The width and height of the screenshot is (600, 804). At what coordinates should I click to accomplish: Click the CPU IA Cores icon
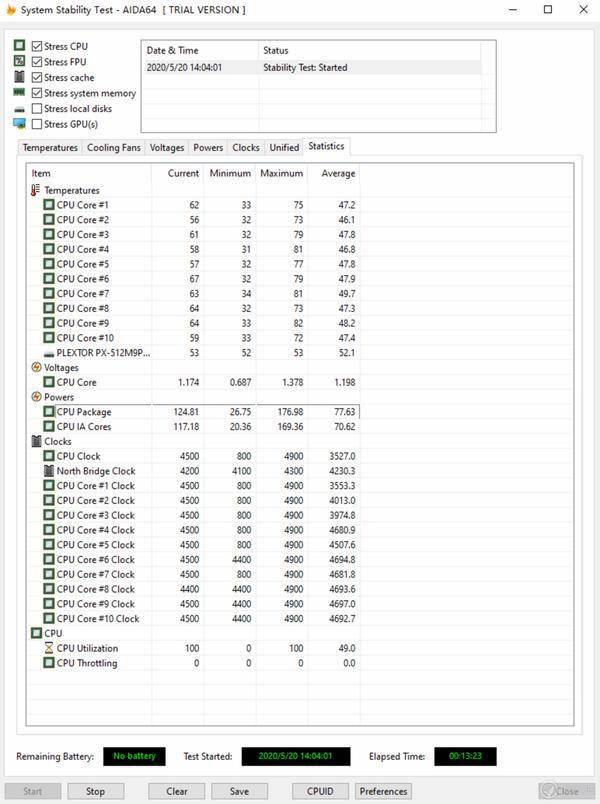pos(49,426)
